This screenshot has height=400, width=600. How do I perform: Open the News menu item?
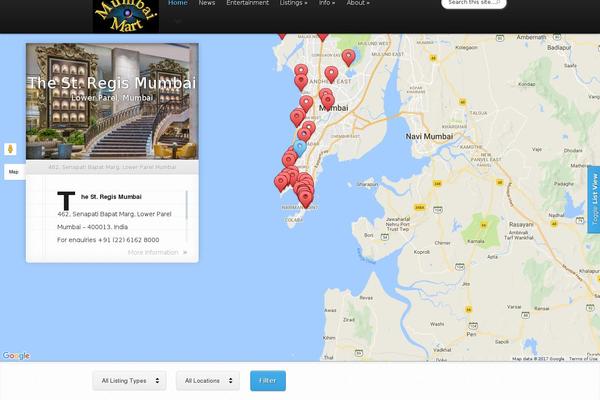pos(207,3)
